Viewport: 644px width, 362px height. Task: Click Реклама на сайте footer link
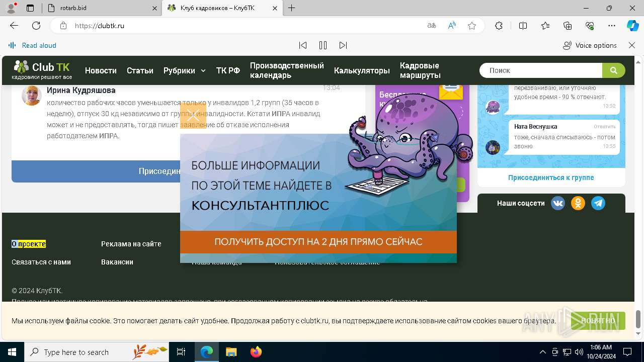pos(131,244)
